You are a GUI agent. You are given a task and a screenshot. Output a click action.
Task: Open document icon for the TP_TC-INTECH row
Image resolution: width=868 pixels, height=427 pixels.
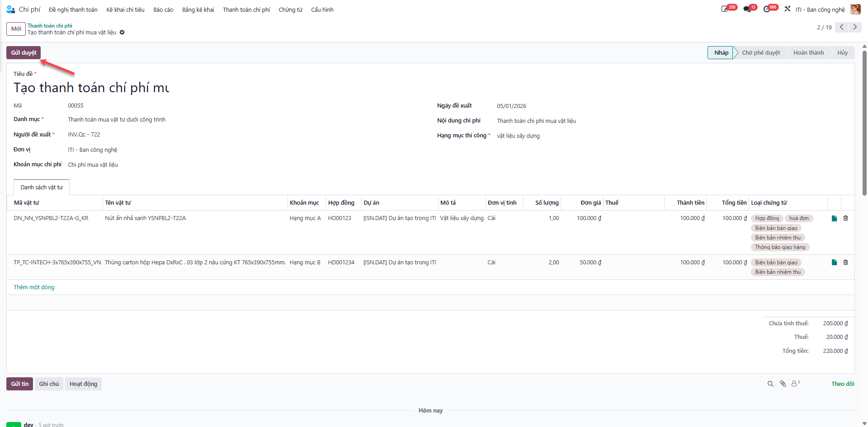[834, 263]
